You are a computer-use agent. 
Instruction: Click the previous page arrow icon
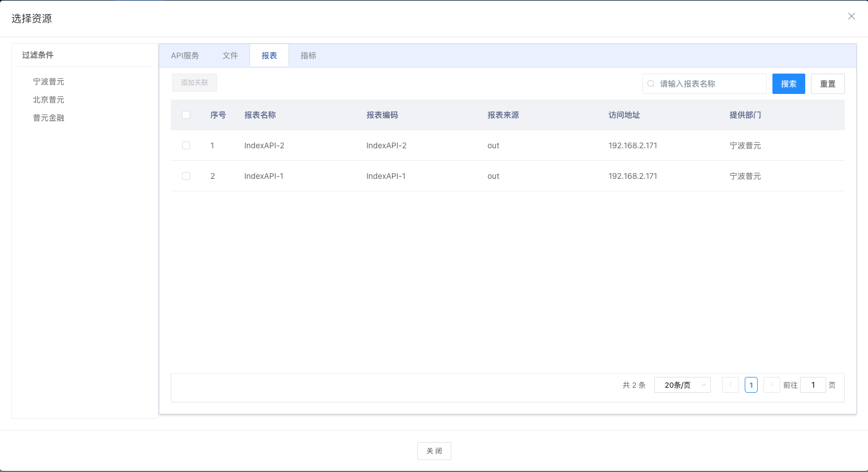click(730, 385)
